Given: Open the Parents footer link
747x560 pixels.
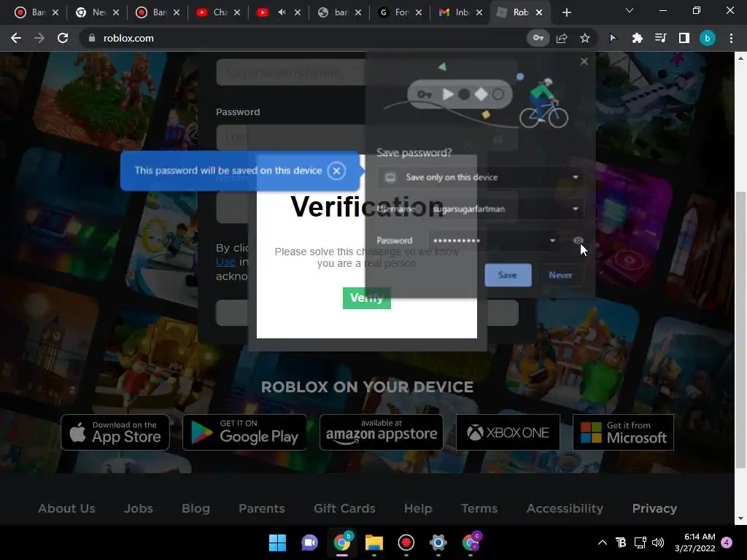Looking at the screenshot, I should click(262, 508).
